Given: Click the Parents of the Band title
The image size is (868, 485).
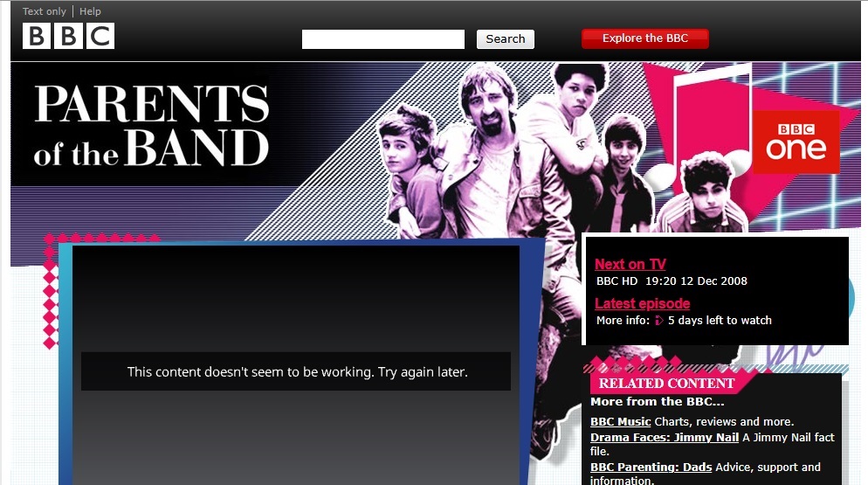Looking at the screenshot, I should click(151, 126).
